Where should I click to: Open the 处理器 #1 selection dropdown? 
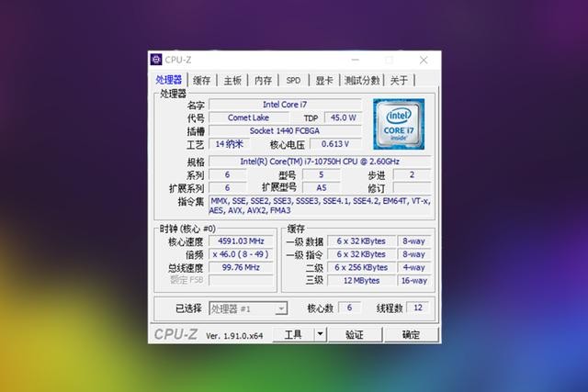pyautogui.click(x=248, y=308)
